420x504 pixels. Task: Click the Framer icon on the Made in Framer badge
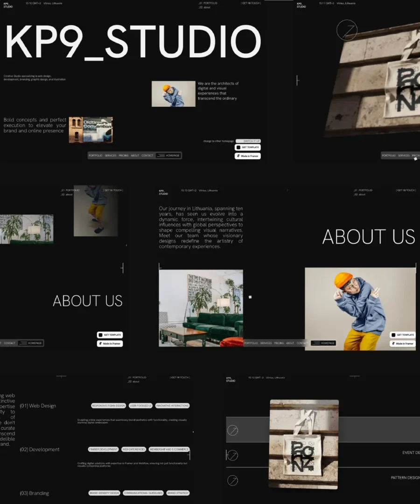(x=239, y=156)
